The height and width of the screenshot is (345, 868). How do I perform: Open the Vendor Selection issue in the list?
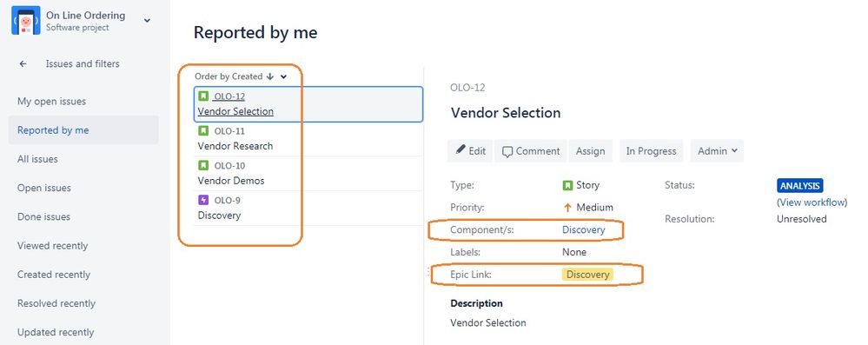tap(235, 111)
